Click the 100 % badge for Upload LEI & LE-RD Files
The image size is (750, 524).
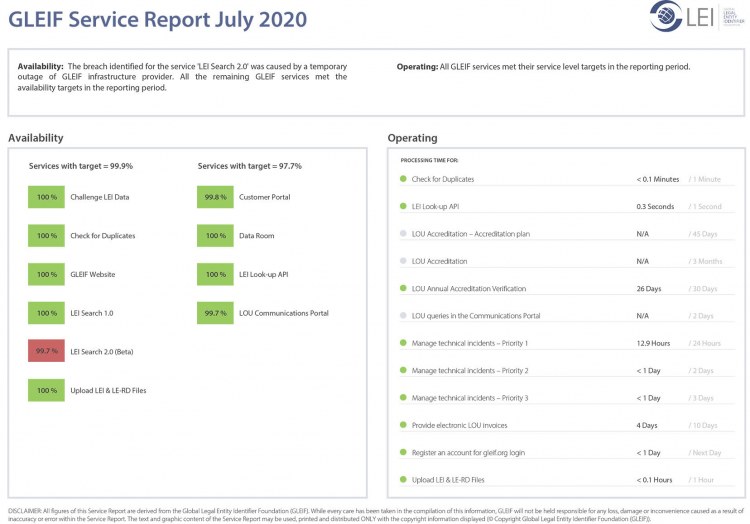point(46,390)
